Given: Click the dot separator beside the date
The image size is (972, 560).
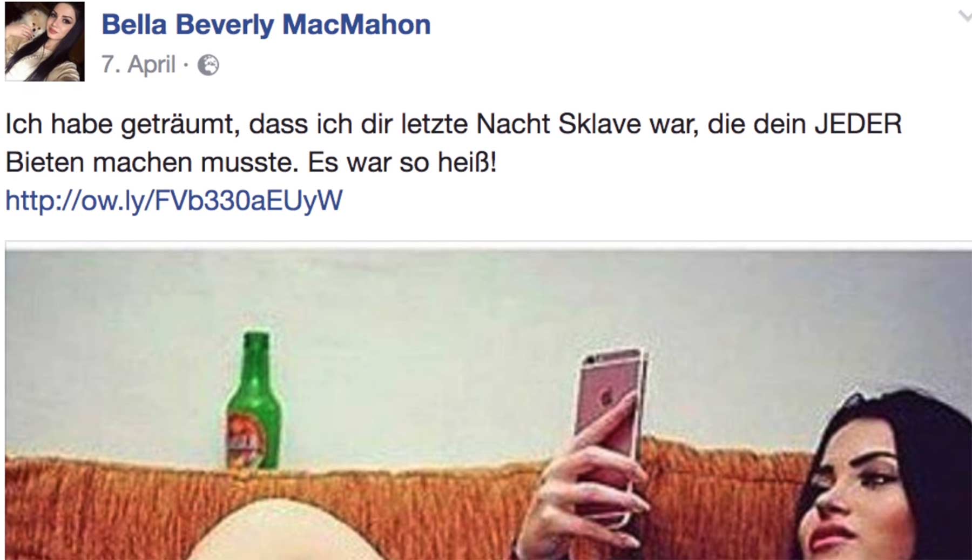Looking at the screenshot, I should 186,65.
